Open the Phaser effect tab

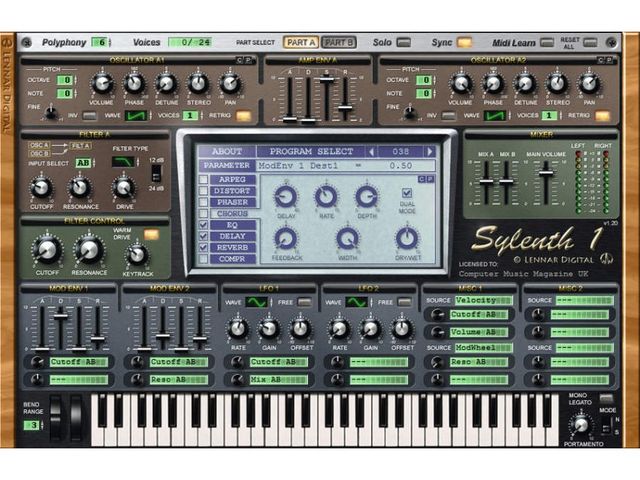pos(233,202)
